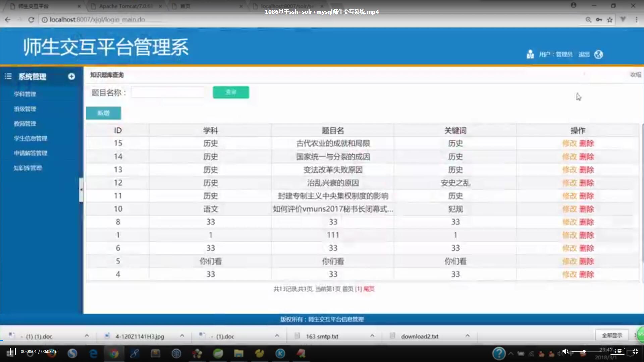Exit fullscreen on video player

tap(635, 351)
